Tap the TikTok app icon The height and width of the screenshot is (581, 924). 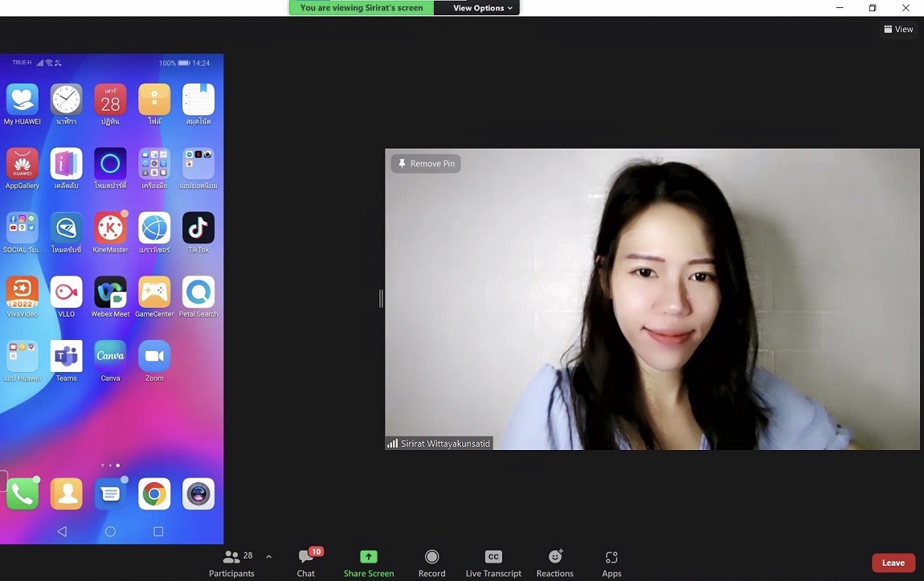click(198, 228)
